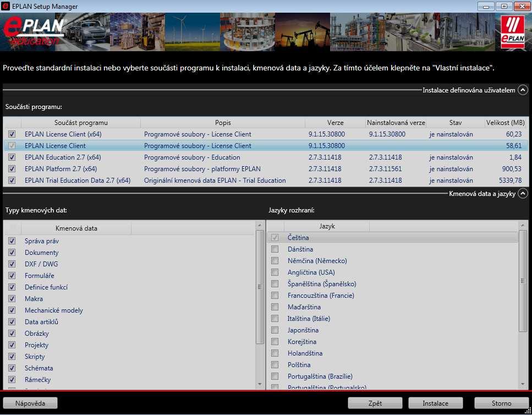Enable Polština language
The width and height of the screenshot is (532, 415).
tap(275, 364)
